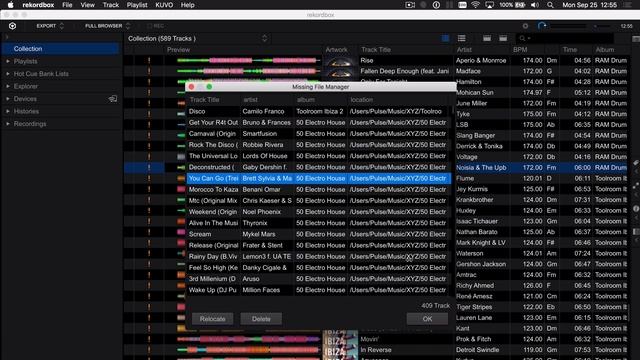Expand the Devices tree node
The image size is (640, 360).
coord(8,99)
